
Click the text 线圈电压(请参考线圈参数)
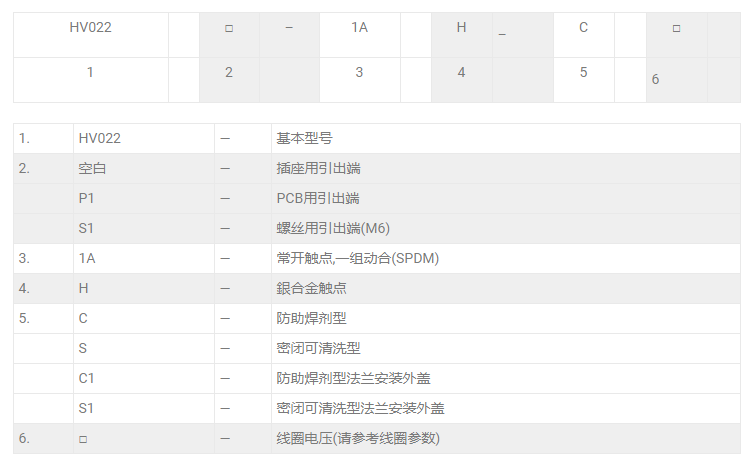358,438
